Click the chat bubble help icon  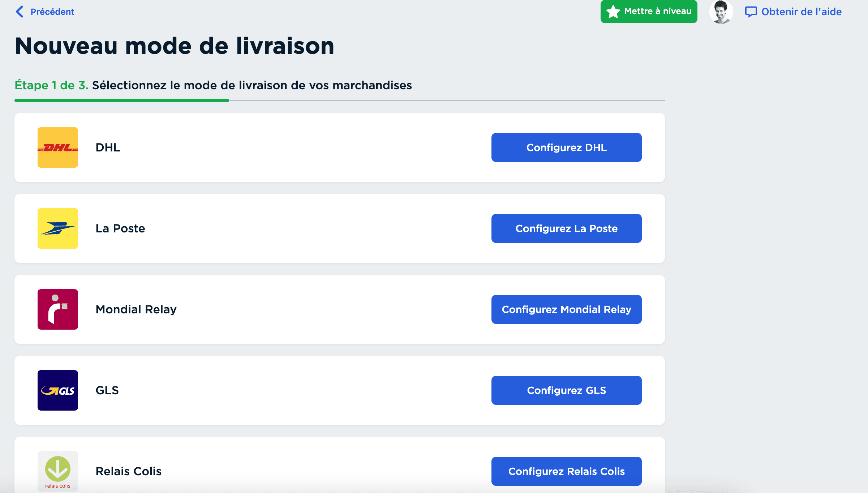pos(751,12)
